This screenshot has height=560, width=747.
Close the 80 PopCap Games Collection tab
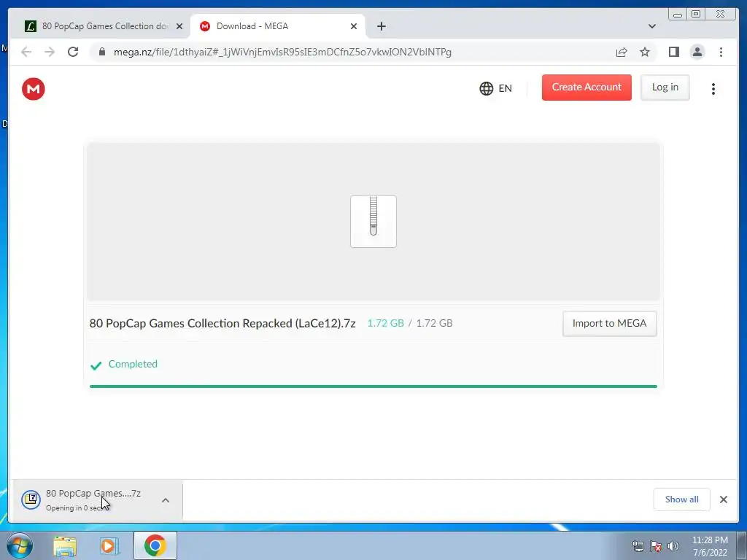point(179,26)
